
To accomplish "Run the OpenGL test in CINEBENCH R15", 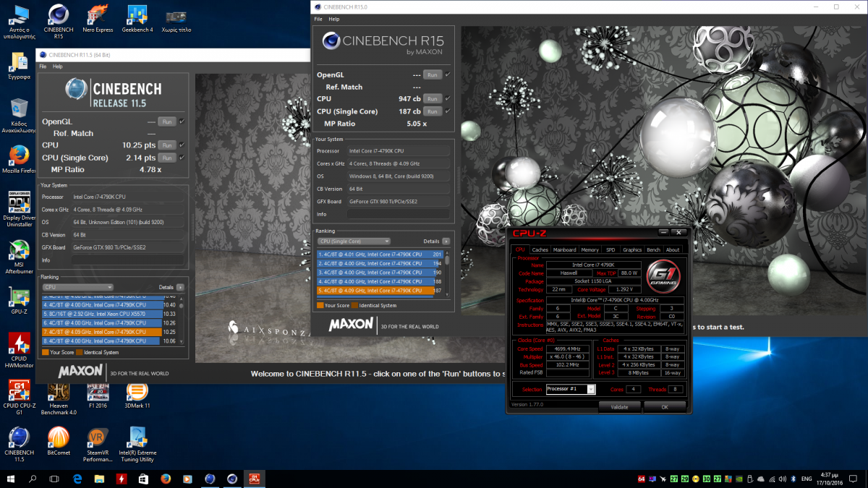I will pos(433,74).
